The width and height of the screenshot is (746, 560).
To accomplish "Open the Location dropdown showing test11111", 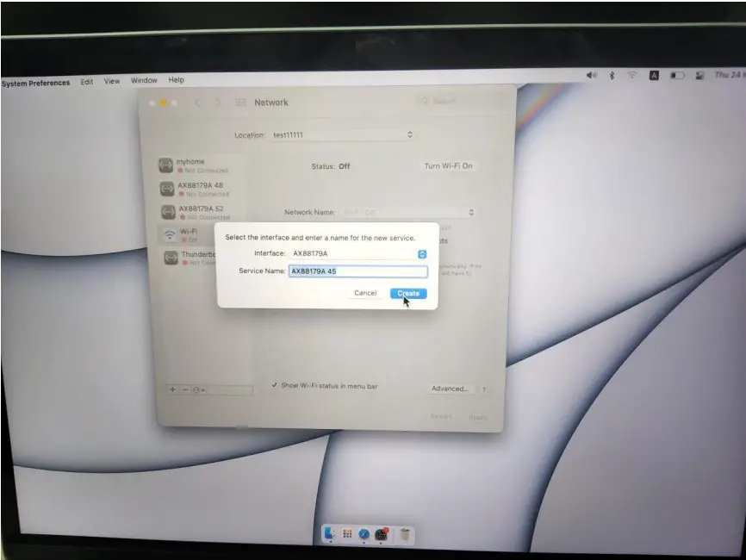I will [343, 134].
